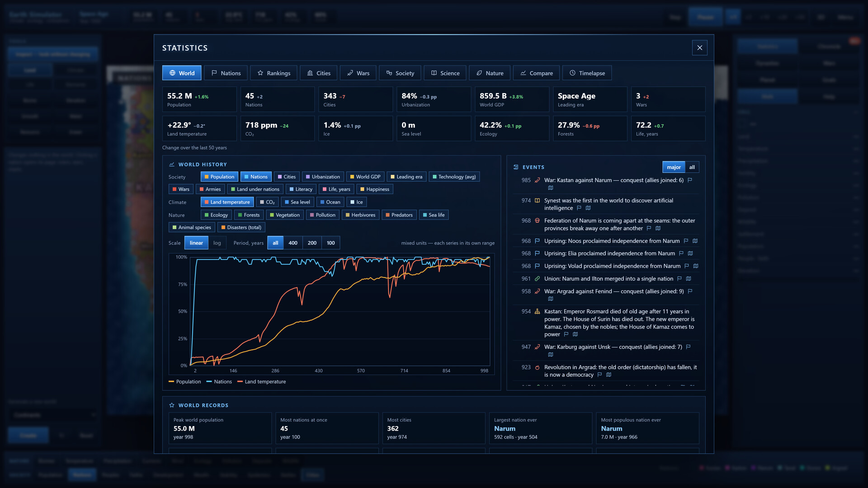Enable the Animal species series chip

(x=192, y=227)
